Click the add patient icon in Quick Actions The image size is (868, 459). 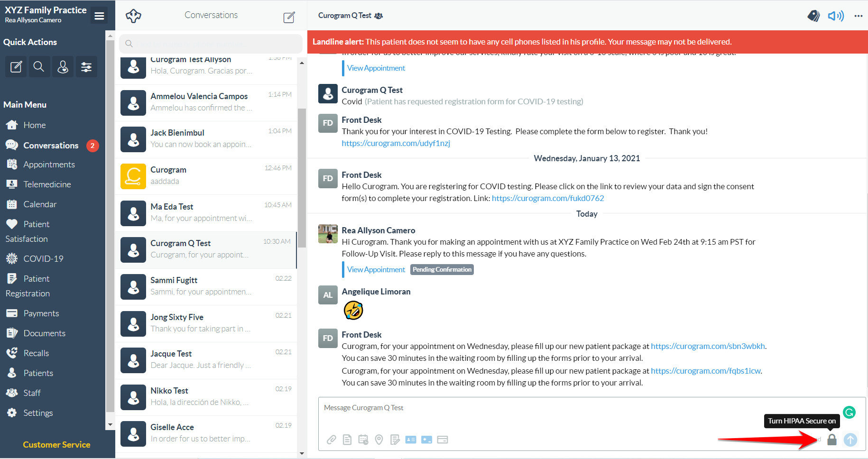tap(63, 66)
